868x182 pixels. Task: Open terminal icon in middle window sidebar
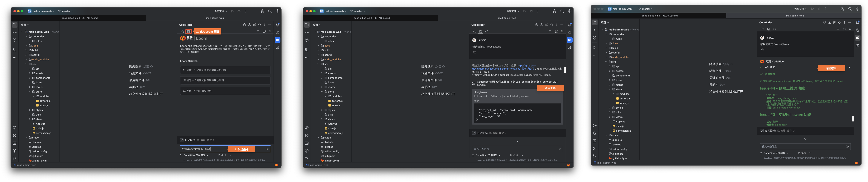307,143
